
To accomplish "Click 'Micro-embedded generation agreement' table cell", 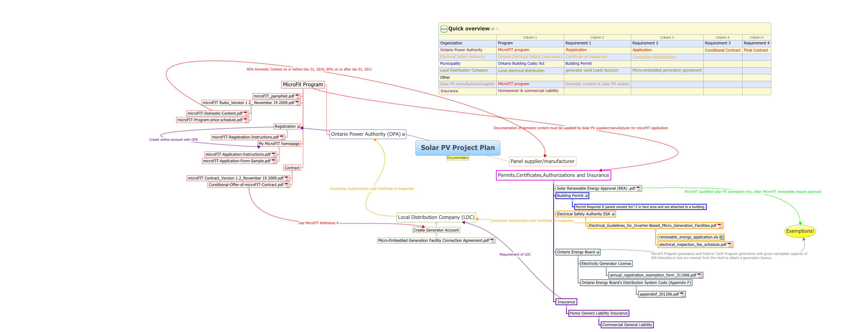I will (667, 70).
